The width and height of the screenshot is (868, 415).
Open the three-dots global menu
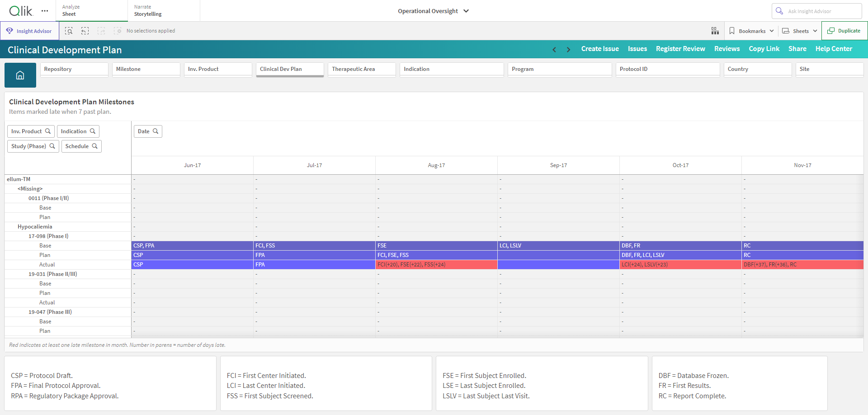pos(45,11)
